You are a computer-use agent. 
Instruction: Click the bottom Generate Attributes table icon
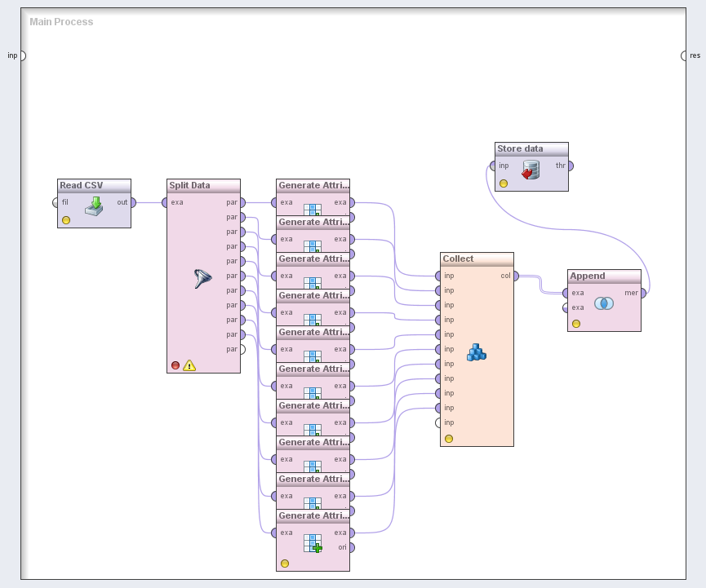click(x=313, y=544)
